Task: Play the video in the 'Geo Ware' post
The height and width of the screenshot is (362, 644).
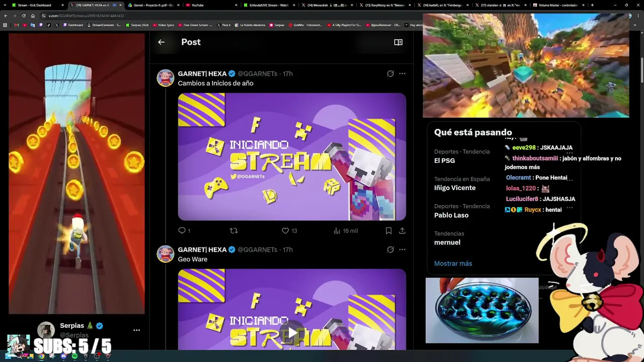Action: coord(292,333)
